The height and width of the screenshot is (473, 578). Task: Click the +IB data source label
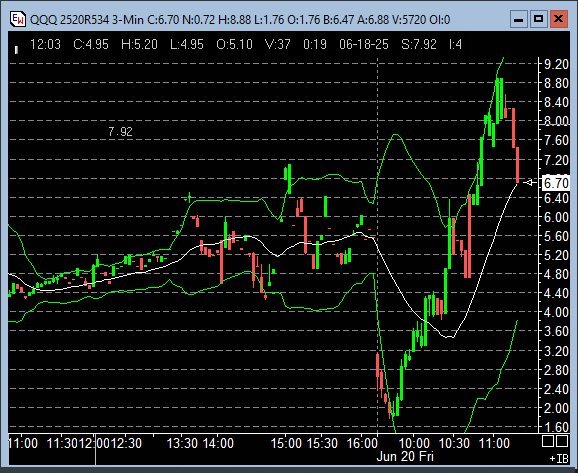[559, 459]
